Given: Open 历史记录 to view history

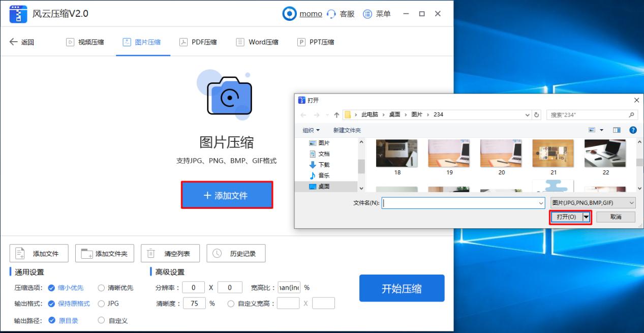Looking at the screenshot, I should [x=236, y=253].
